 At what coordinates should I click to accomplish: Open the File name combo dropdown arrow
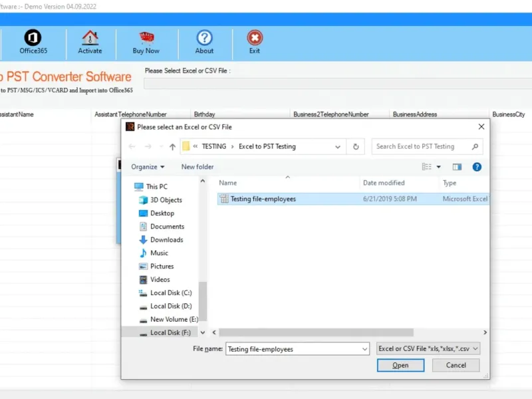coord(364,349)
